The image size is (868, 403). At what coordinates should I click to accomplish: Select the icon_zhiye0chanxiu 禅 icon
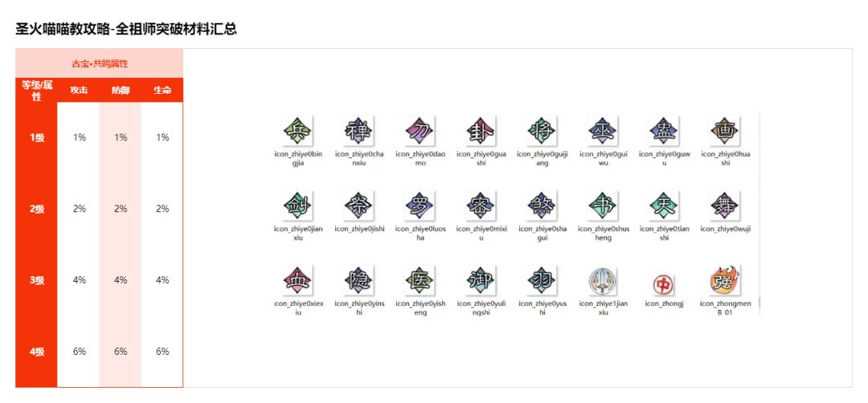359,130
